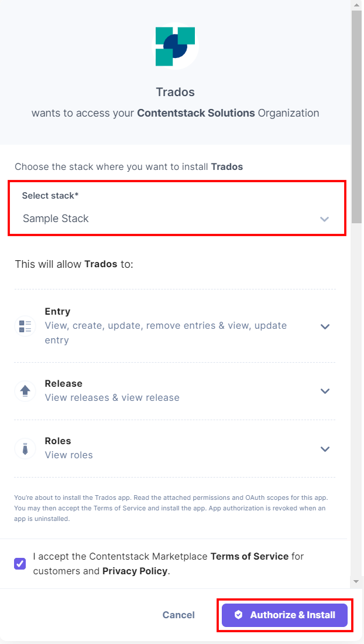This screenshot has width=364, height=644.
Task: Expand the Release permissions section
Action: point(325,391)
